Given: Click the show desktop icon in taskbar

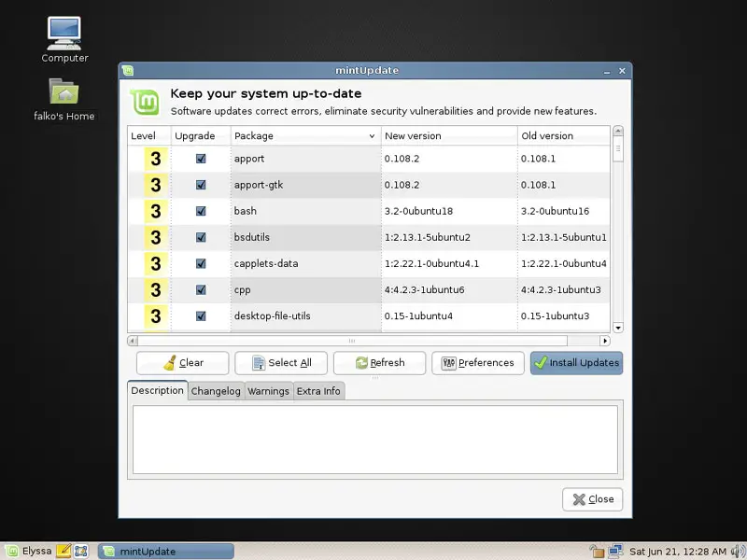Looking at the screenshot, I should (81, 551).
